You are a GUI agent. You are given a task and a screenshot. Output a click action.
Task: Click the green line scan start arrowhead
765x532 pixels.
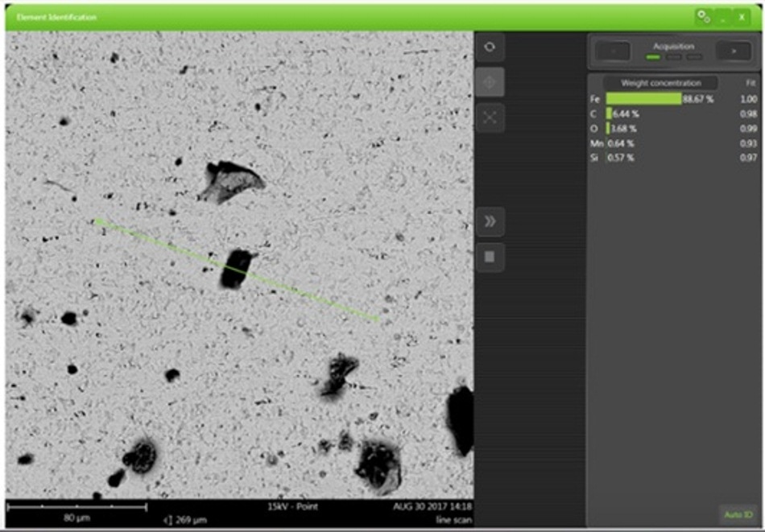pyautogui.click(x=99, y=222)
